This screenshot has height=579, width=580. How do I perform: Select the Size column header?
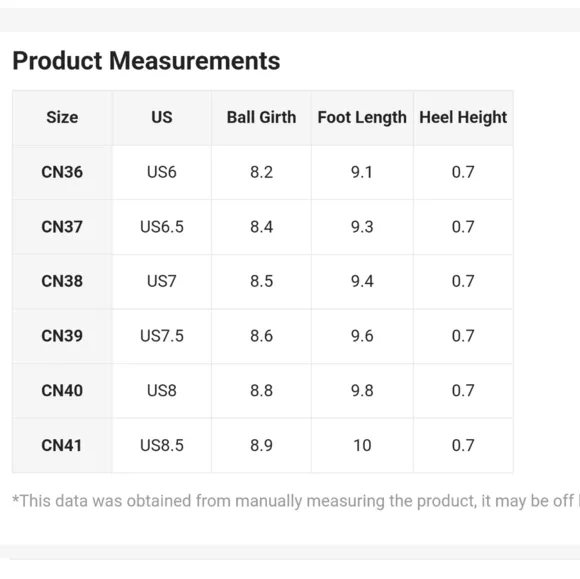pyautogui.click(x=62, y=117)
